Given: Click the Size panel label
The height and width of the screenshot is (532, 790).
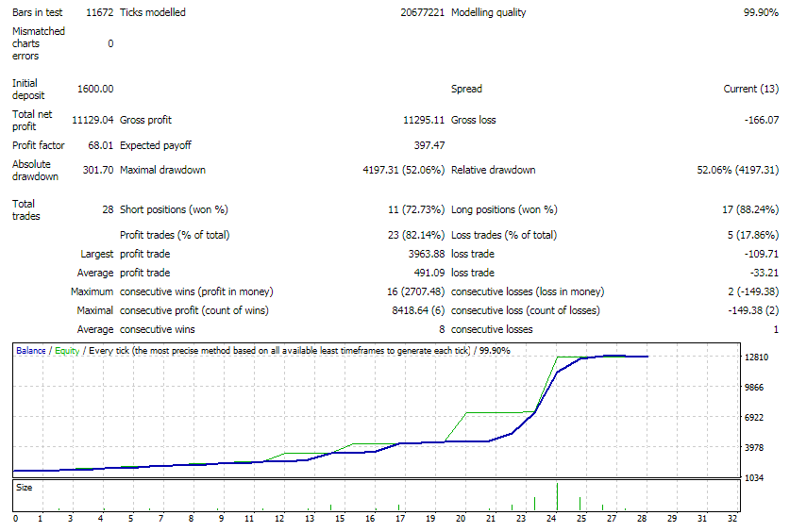Looking at the screenshot, I should [25, 488].
